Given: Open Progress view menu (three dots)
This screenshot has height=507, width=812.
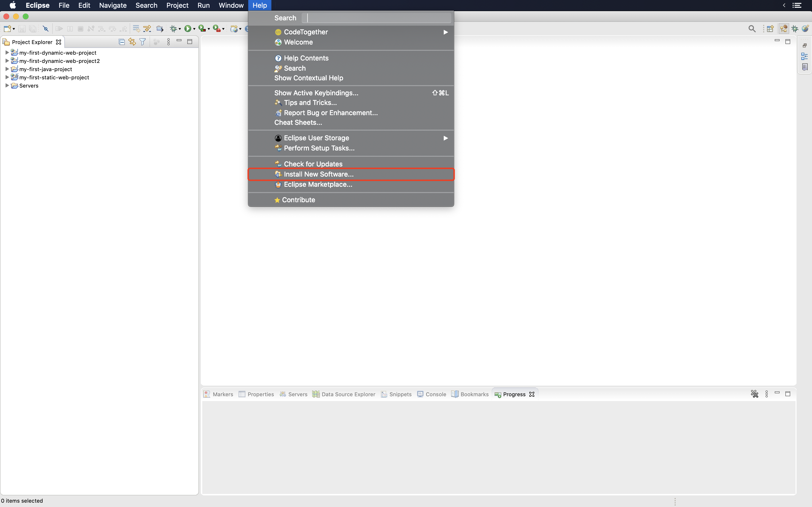Looking at the screenshot, I should click(766, 394).
